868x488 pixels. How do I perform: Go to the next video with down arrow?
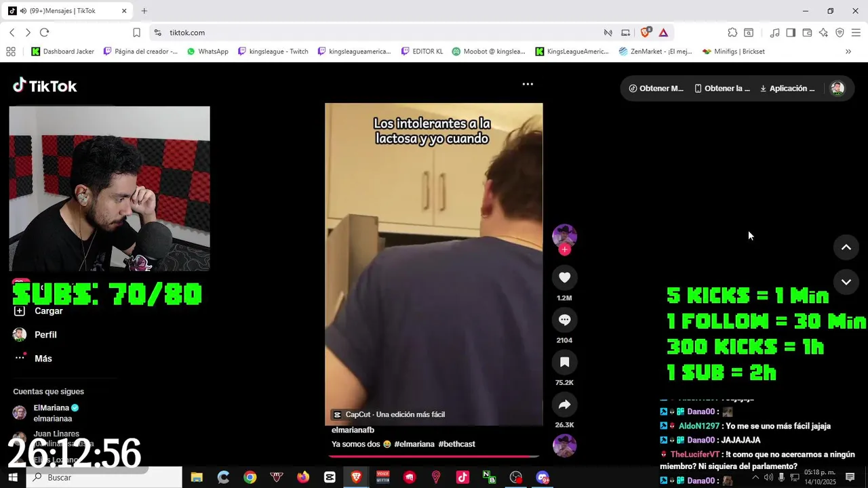(846, 282)
